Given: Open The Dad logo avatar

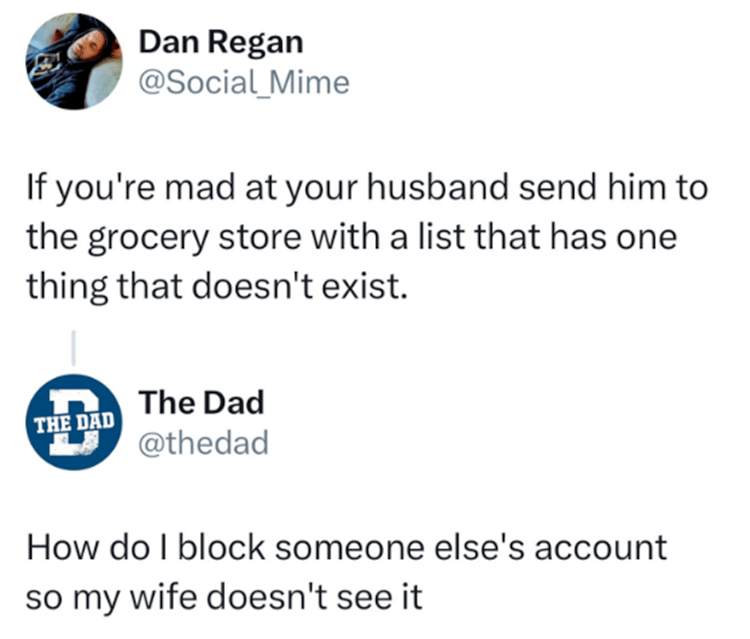Looking at the screenshot, I should point(70,422).
